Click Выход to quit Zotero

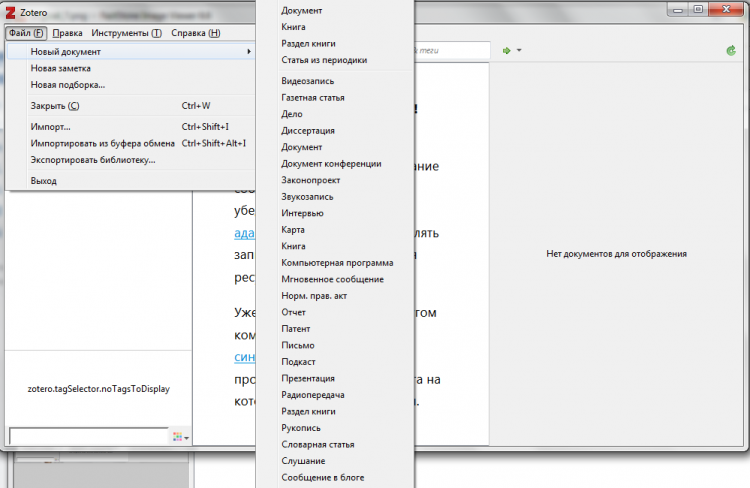click(x=44, y=181)
